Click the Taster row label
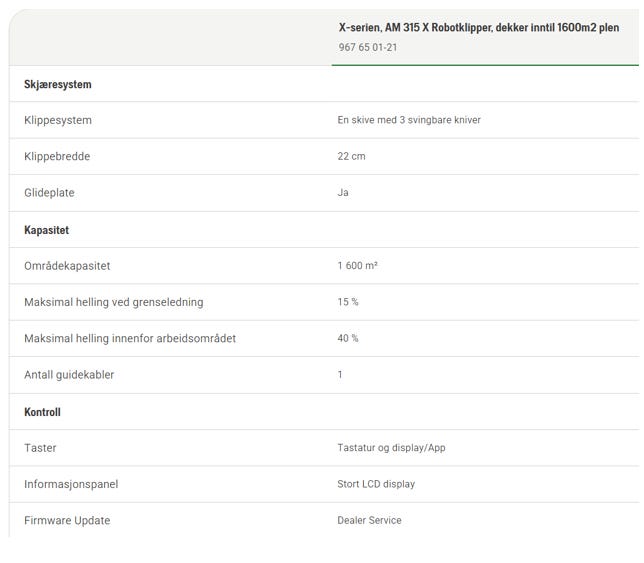 click(x=40, y=448)
